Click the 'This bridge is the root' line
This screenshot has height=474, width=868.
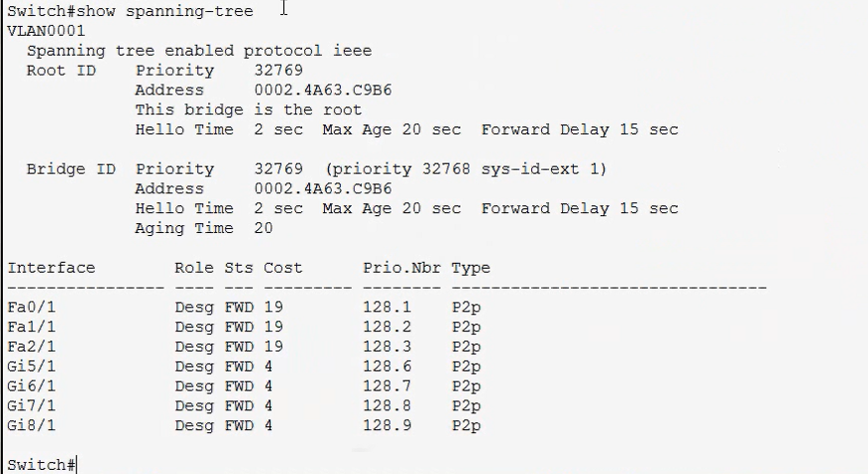[248, 110]
